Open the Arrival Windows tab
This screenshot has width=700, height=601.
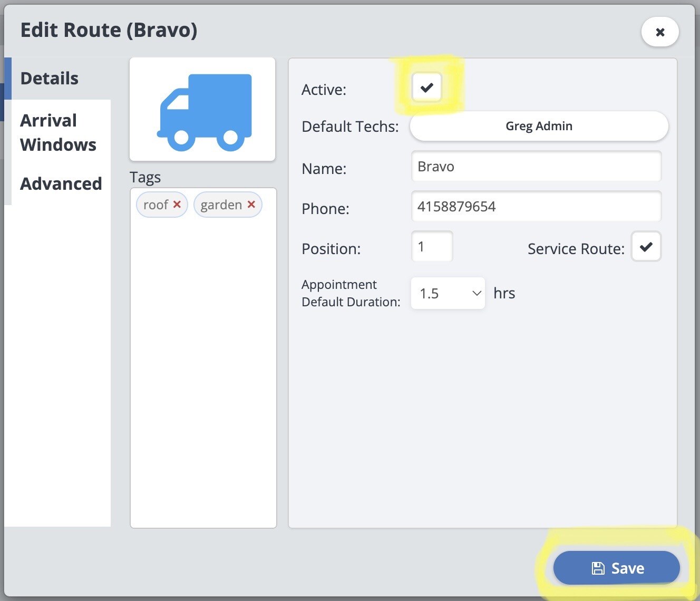tap(58, 132)
